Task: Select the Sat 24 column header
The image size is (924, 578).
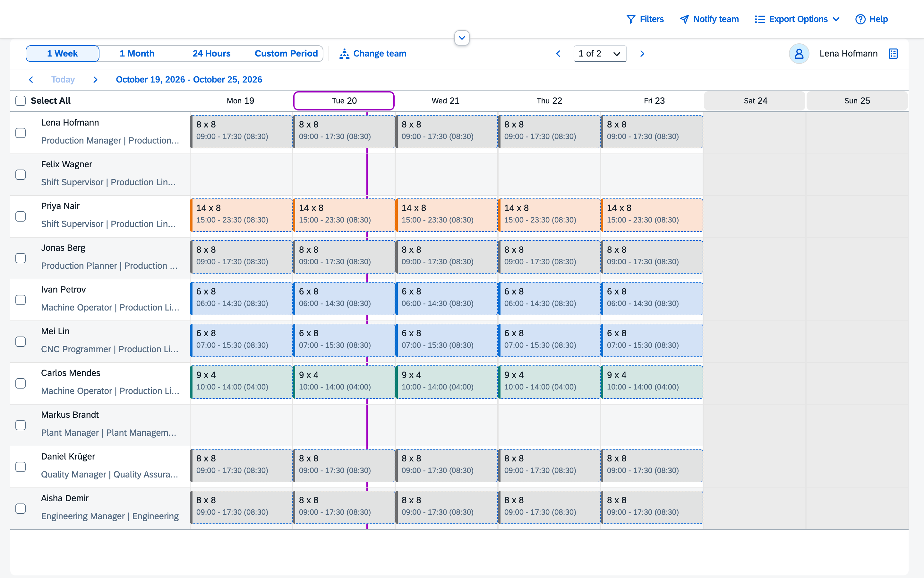Action: point(755,101)
